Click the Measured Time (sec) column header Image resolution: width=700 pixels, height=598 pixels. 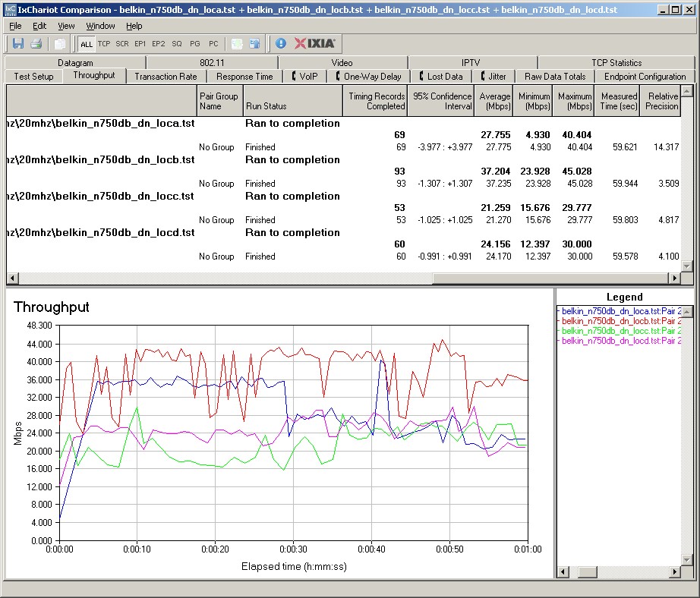[x=617, y=101]
